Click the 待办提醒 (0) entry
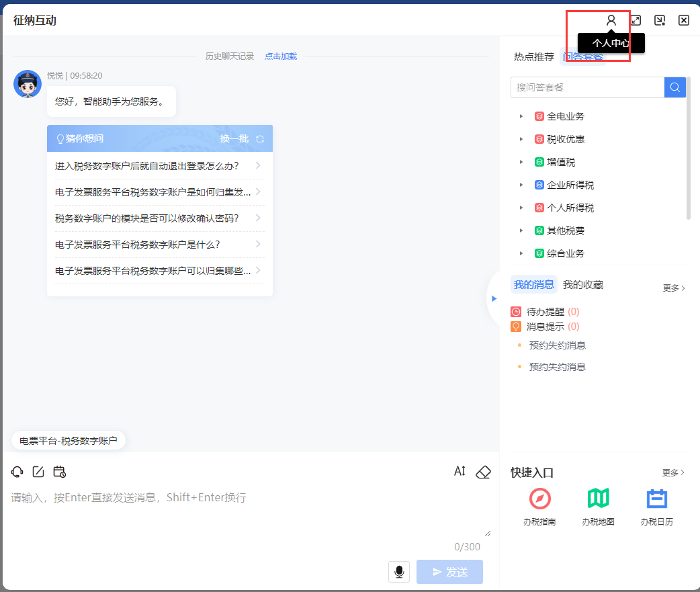700x592 pixels. pos(545,312)
